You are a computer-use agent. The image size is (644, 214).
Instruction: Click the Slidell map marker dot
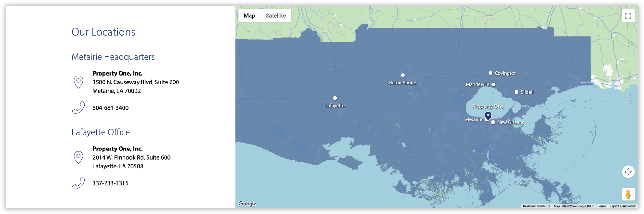(516, 92)
